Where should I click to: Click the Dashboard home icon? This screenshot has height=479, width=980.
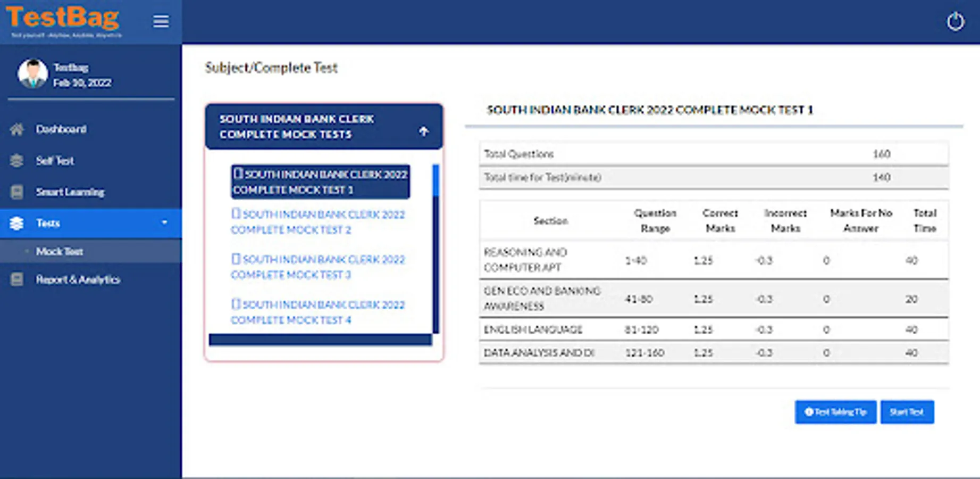(17, 129)
